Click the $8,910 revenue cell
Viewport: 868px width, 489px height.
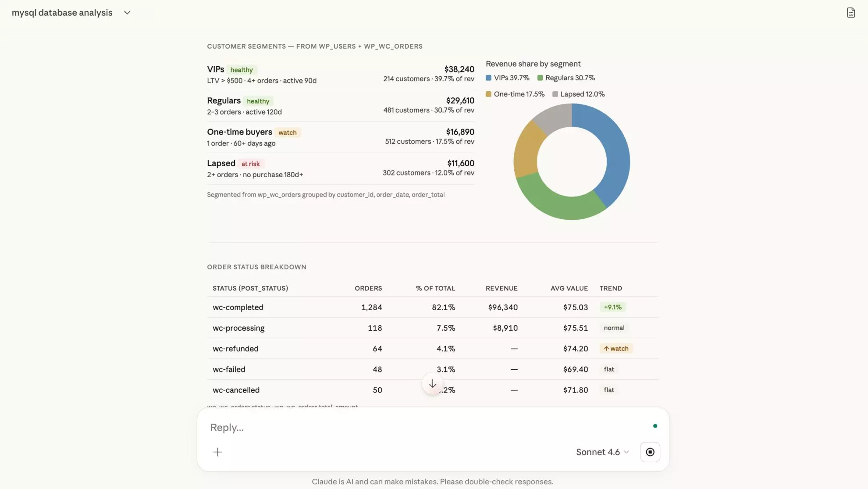click(505, 328)
